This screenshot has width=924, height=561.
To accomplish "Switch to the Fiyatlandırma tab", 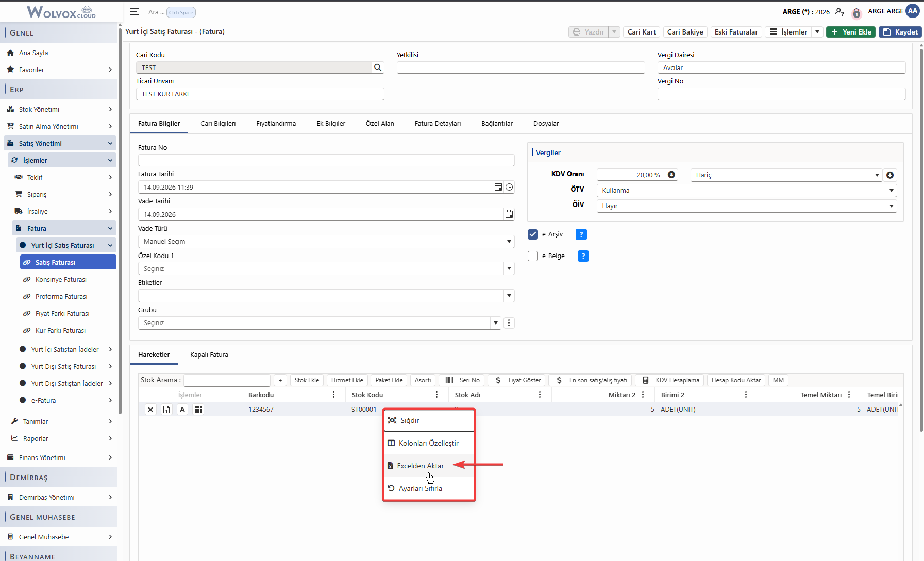I will click(x=276, y=124).
